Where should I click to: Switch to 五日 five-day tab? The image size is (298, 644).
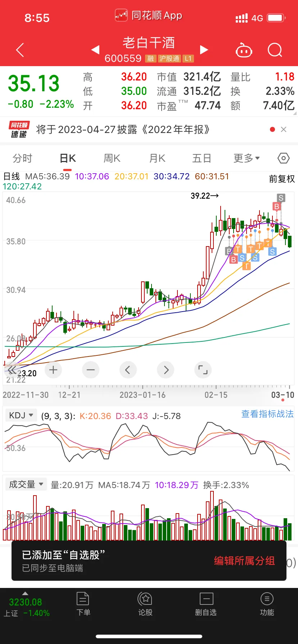(202, 158)
